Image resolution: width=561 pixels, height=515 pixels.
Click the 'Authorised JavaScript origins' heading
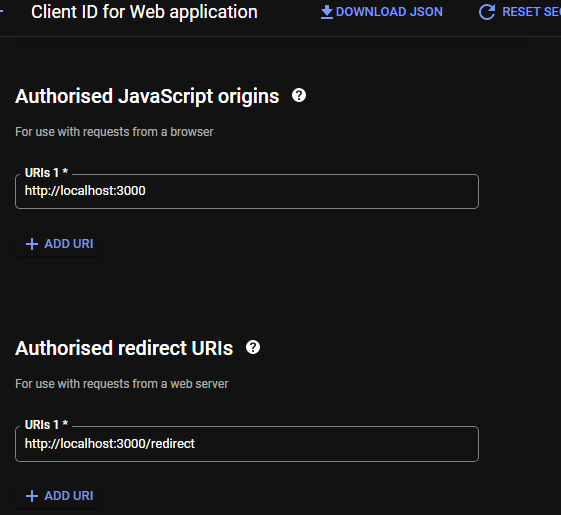coord(147,97)
